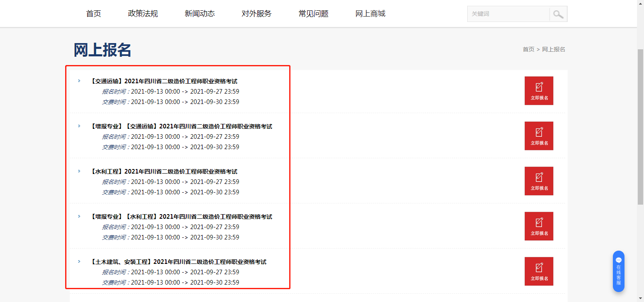The width and height of the screenshot is (644, 302).
Task: Click 立即报名 for first 交通运输 exam
Action: pyautogui.click(x=539, y=91)
